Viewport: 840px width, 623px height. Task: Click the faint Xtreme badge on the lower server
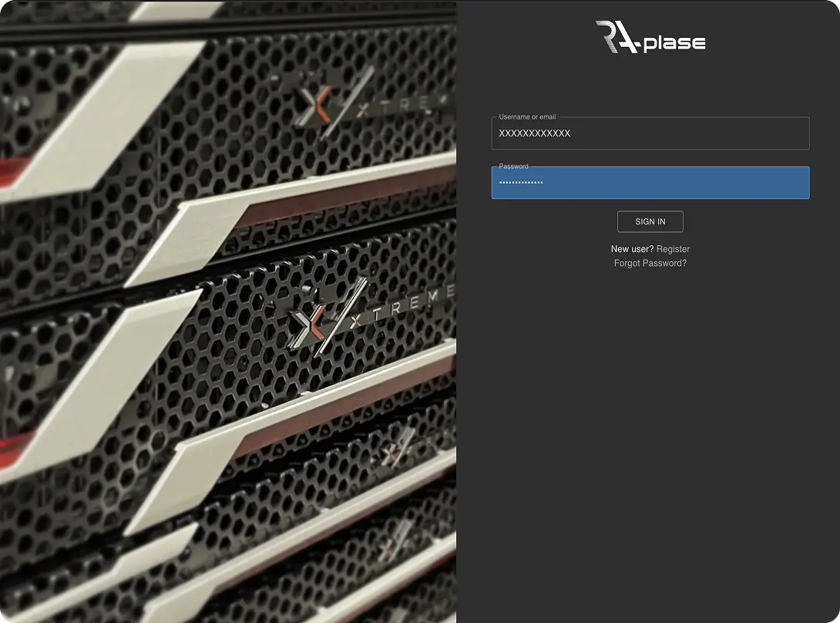398,450
